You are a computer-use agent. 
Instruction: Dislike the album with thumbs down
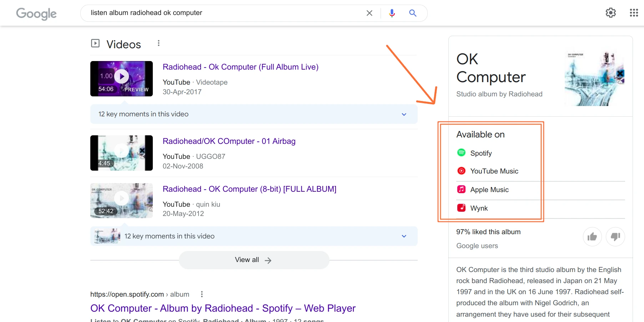[615, 237]
